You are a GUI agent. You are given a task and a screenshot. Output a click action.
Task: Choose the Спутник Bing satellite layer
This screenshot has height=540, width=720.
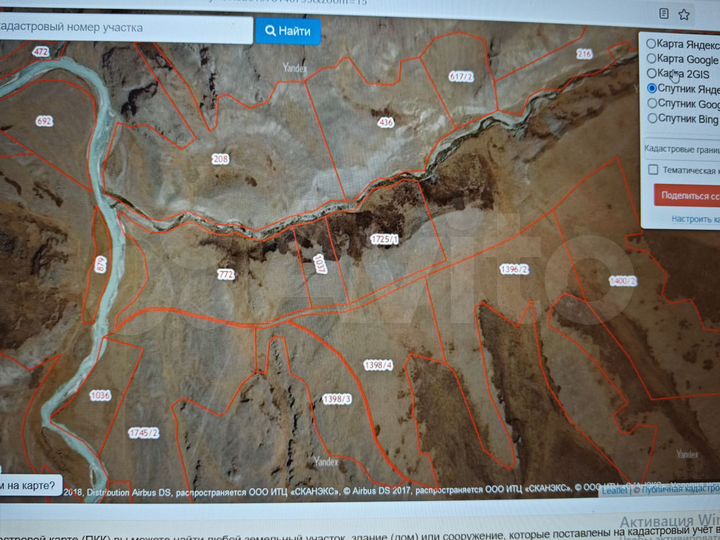652,118
